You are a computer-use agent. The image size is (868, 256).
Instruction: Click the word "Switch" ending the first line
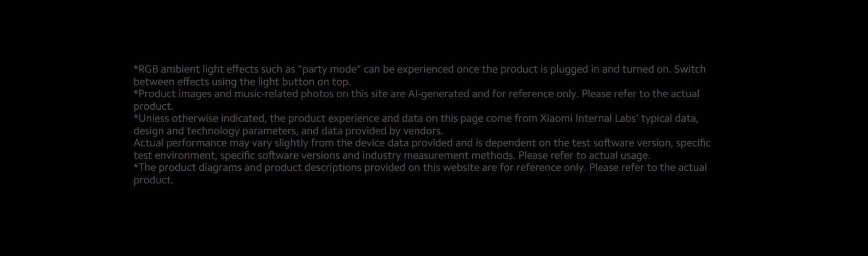(690, 69)
